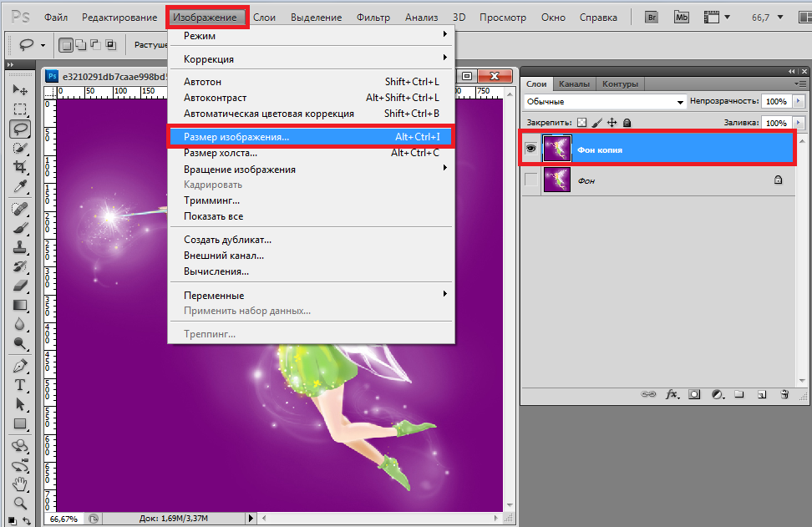Switch to the 'Контуры' tab
This screenshot has height=527, width=812.
tap(620, 84)
